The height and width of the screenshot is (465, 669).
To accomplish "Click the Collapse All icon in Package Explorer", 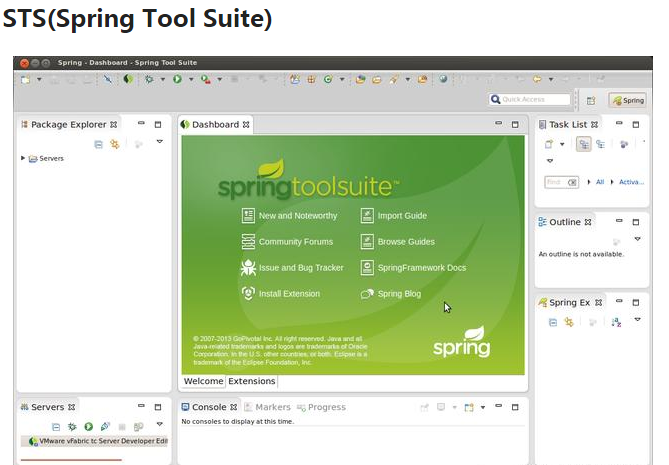I will tap(98, 145).
